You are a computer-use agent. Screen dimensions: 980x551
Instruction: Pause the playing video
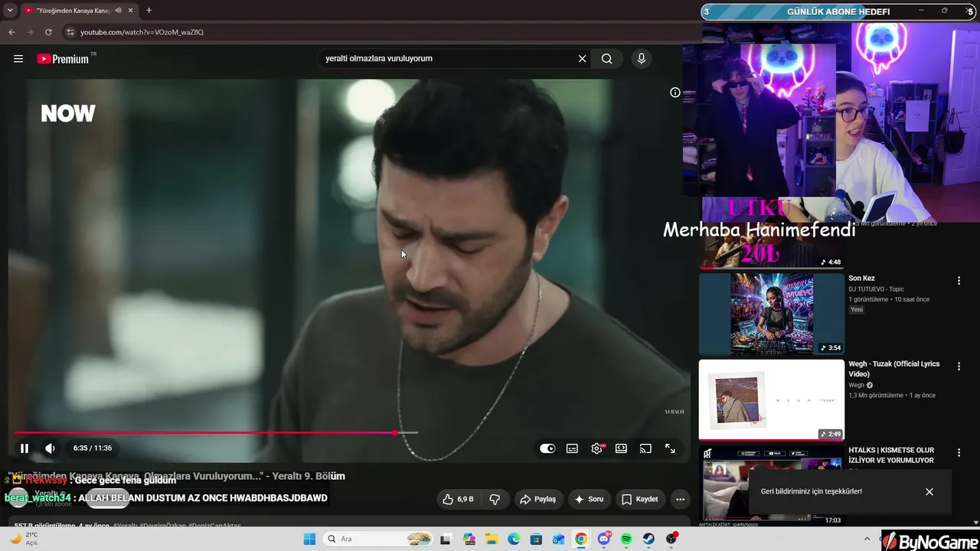24,448
